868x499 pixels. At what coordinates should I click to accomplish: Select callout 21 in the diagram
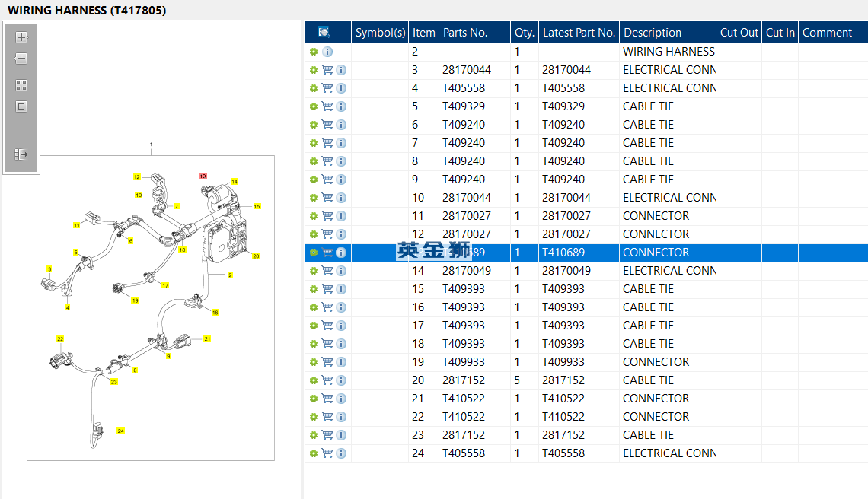click(207, 338)
